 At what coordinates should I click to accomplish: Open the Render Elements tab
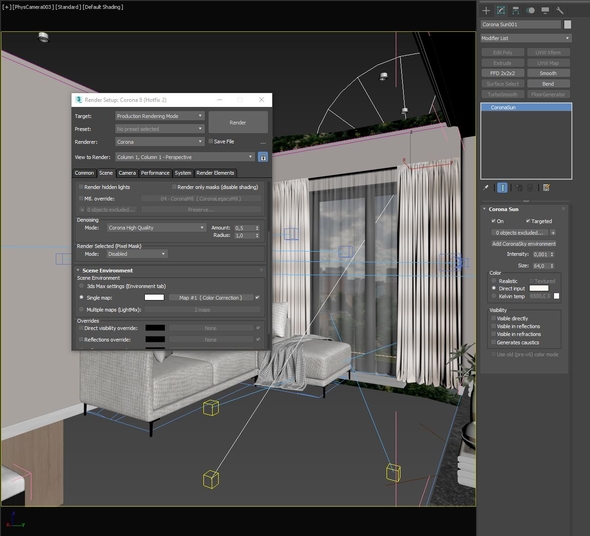215,173
